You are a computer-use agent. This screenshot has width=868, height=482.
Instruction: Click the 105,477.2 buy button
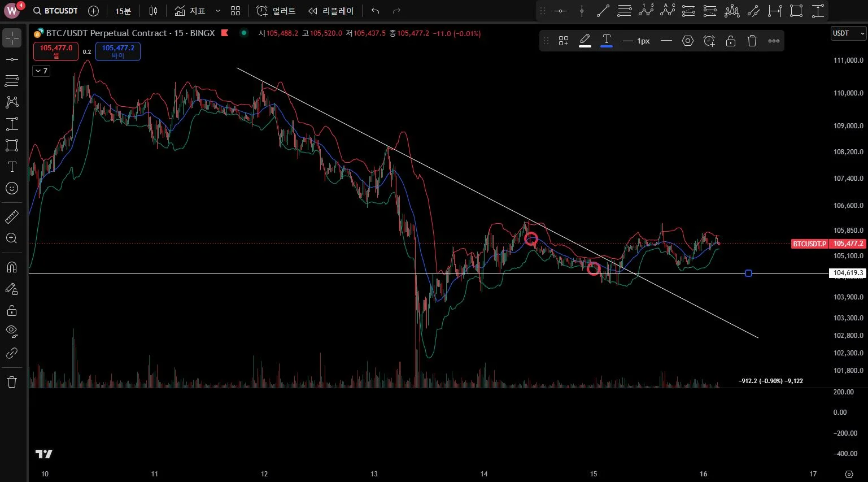coord(118,51)
